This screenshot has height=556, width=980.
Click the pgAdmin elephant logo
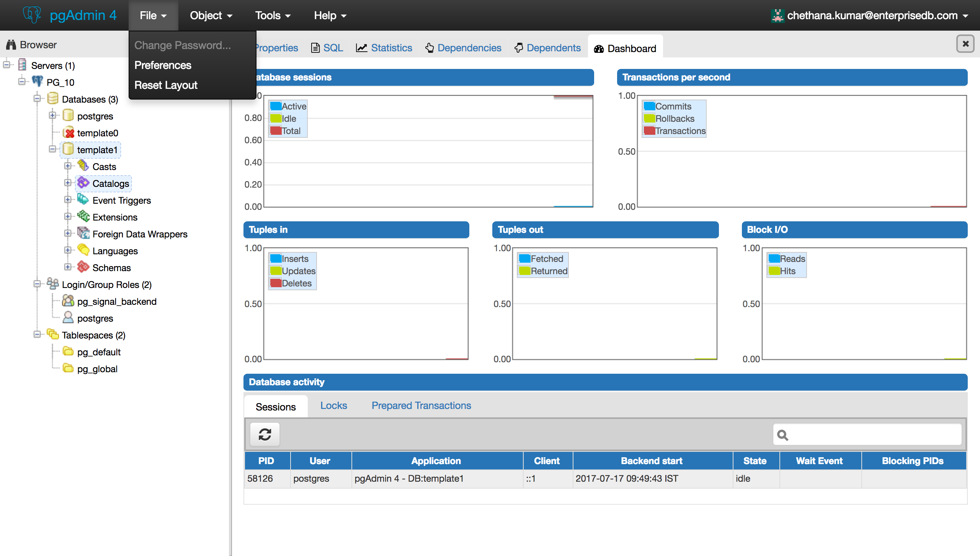tap(31, 15)
